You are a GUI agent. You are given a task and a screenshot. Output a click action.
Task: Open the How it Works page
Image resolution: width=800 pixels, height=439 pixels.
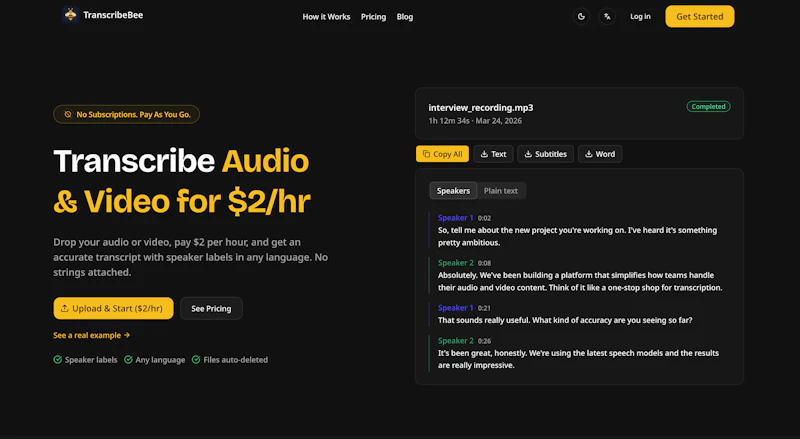click(326, 17)
